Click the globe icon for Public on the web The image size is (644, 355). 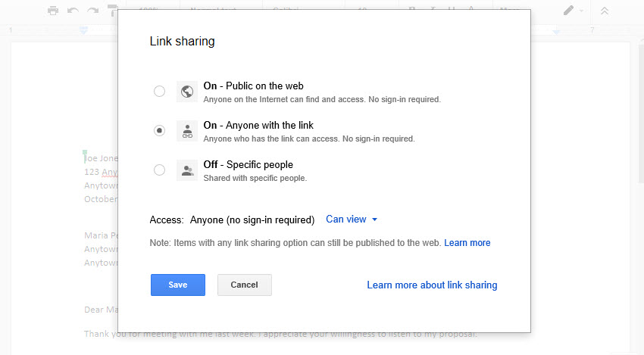187,92
